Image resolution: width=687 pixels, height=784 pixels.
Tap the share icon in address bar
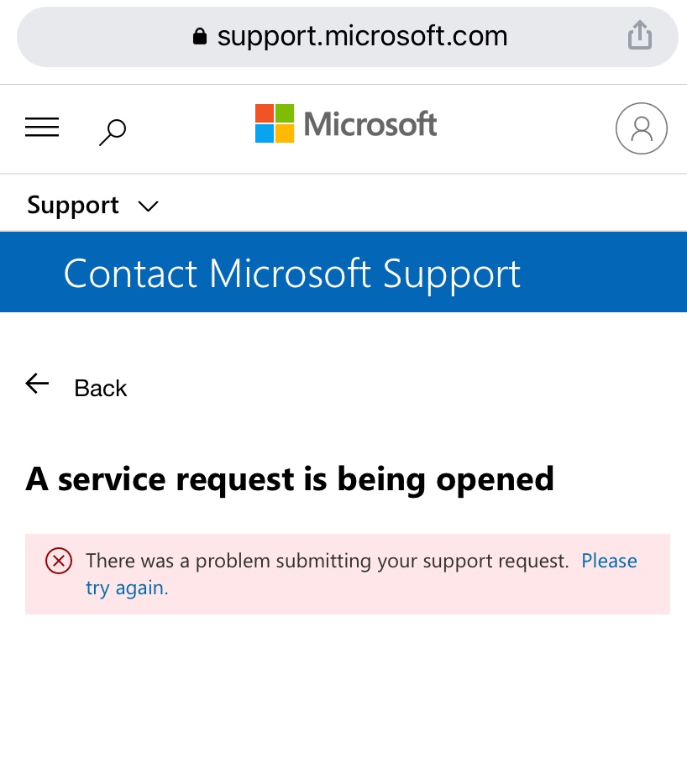tap(640, 35)
